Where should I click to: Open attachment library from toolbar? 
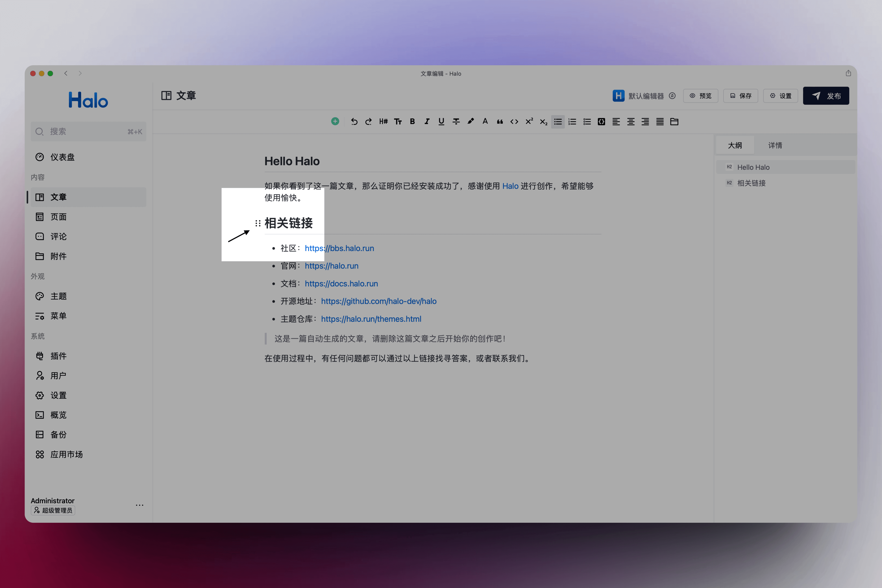(674, 122)
